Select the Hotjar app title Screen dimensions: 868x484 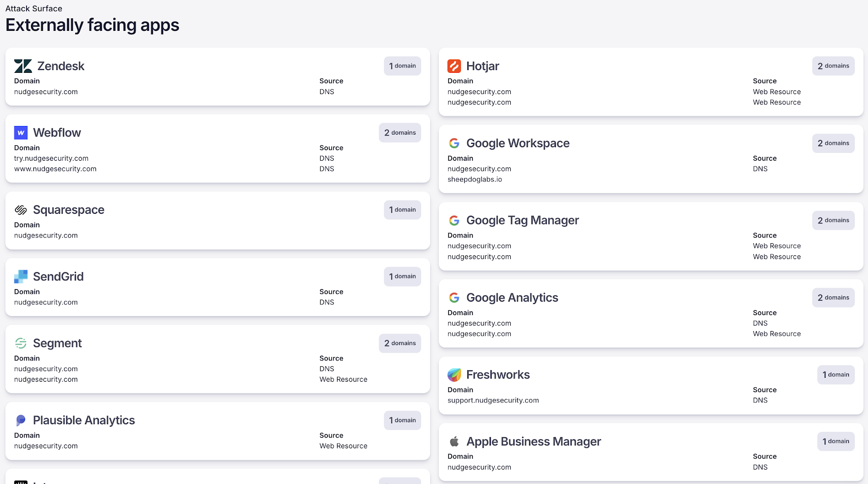(x=483, y=66)
